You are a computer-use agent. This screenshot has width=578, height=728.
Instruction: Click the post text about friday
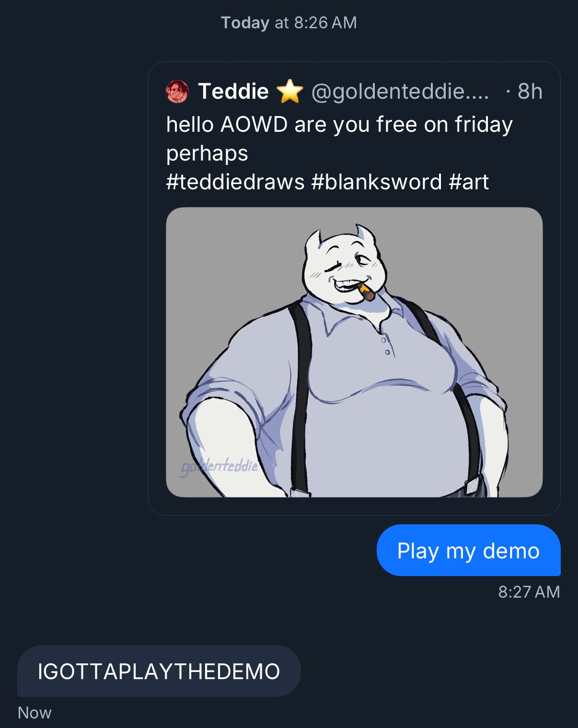339,125
